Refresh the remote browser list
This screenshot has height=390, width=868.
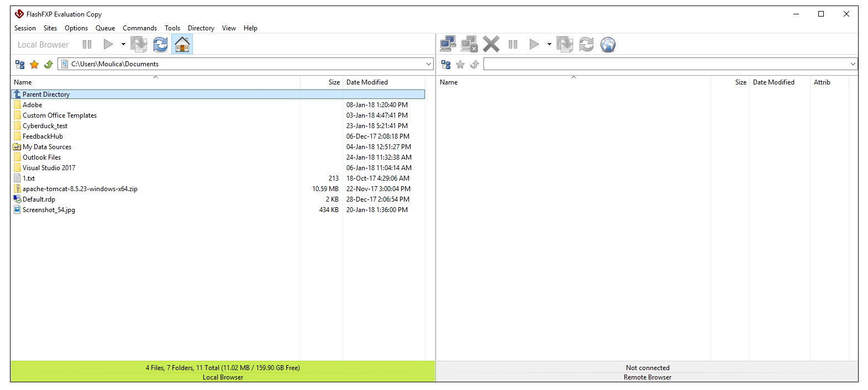click(586, 44)
